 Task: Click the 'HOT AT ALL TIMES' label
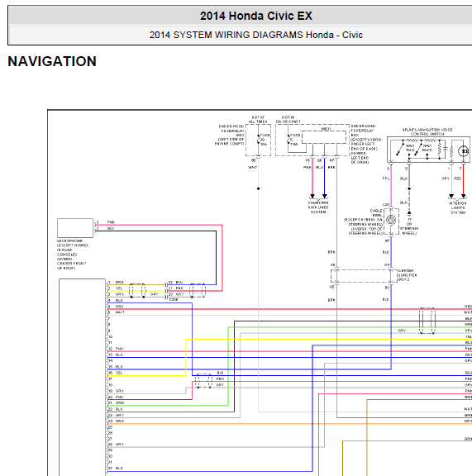pos(258,120)
